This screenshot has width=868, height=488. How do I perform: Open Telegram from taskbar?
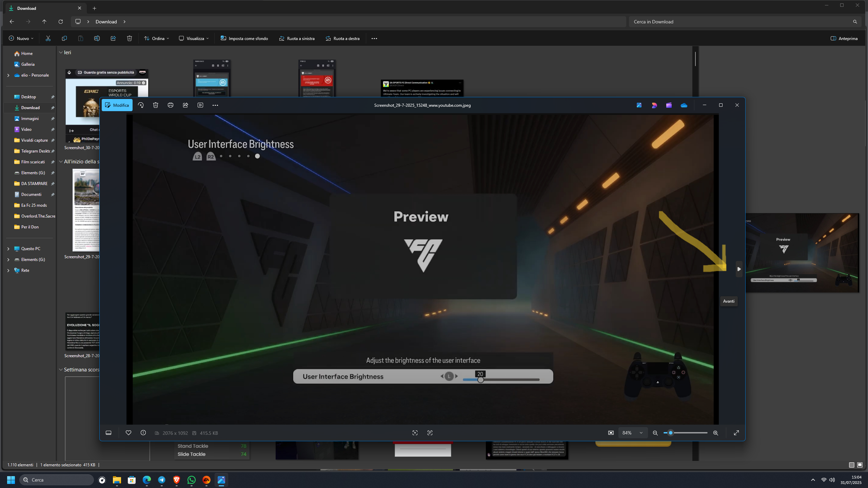tap(162, 480)
